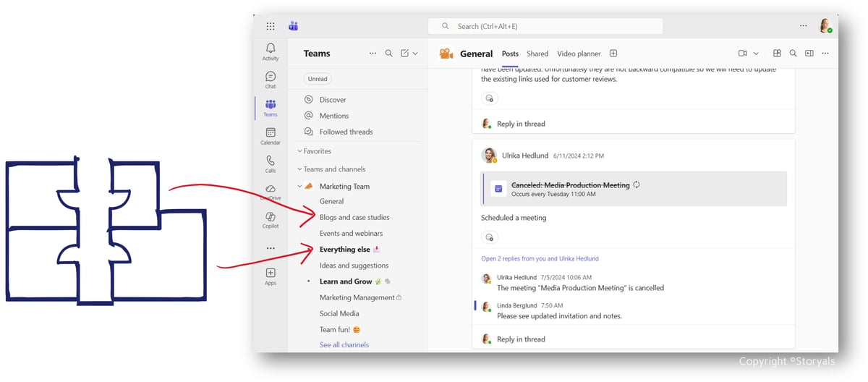Open the Activity feed in the sidebar
868x382 pixels.
271,51
